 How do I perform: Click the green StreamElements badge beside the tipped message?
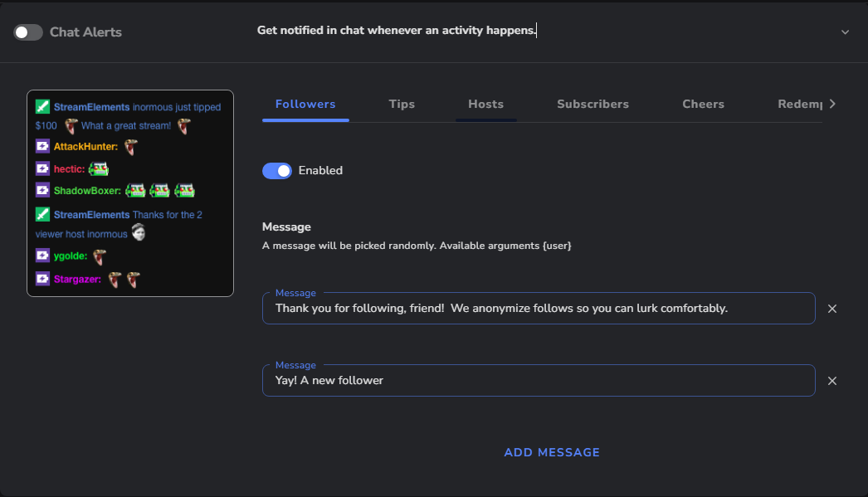coord(42,106)
